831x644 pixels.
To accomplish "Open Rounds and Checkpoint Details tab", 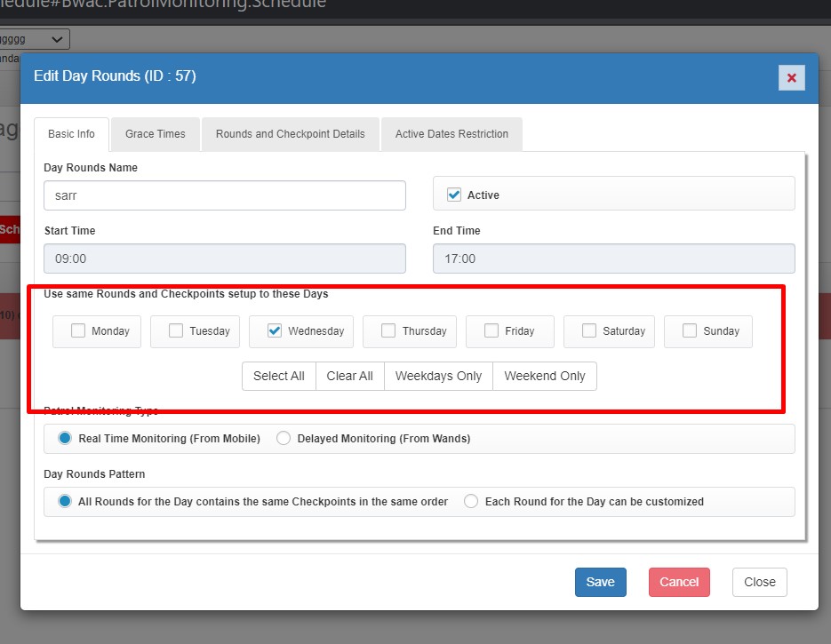I will coord(290,134).
